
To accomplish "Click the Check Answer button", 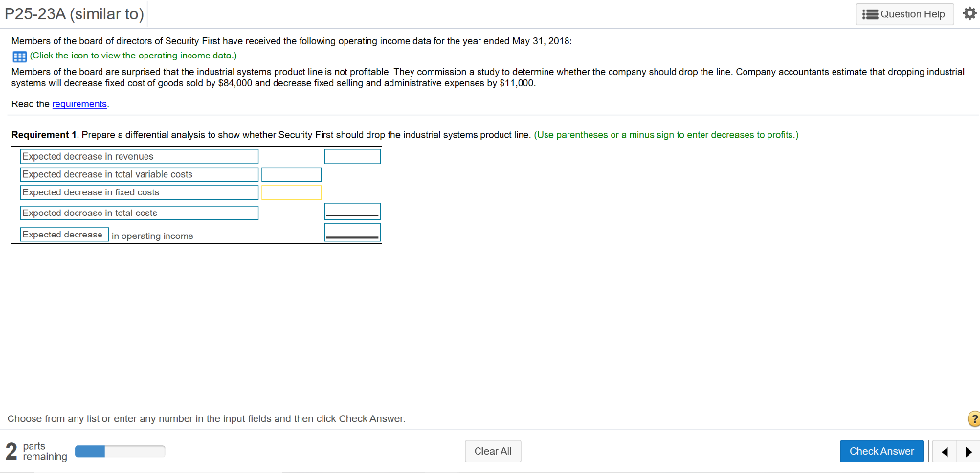I will click(x=881, y=451).
